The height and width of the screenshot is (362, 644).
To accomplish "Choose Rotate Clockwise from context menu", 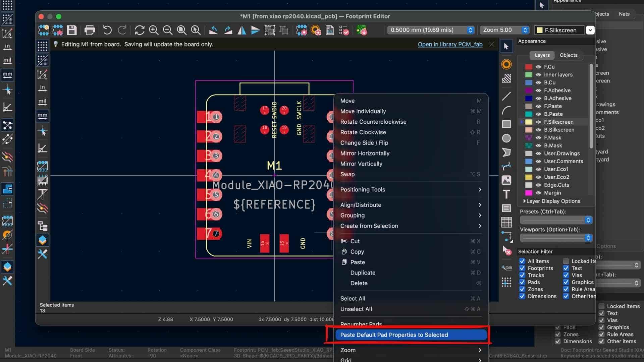I will [363, 132].
